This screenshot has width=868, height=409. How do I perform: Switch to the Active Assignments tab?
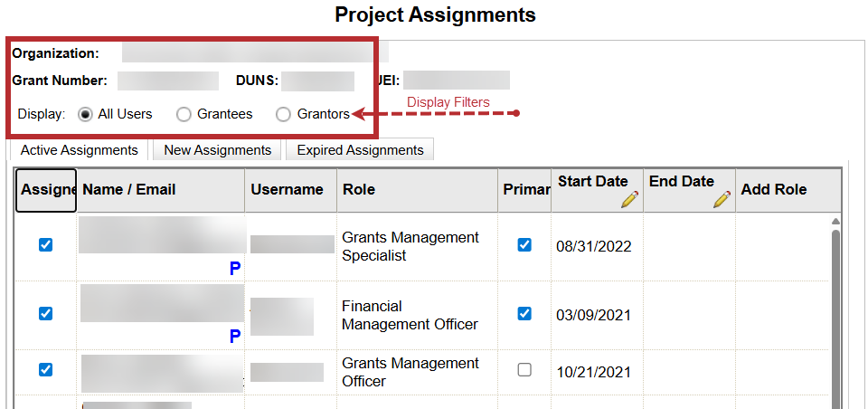tap(80, 150)
